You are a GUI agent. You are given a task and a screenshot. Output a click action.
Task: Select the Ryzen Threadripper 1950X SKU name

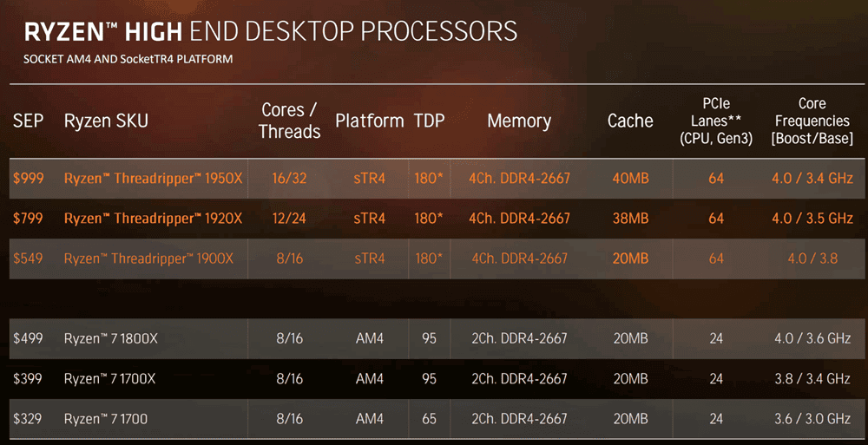click(x=154, y=179)
